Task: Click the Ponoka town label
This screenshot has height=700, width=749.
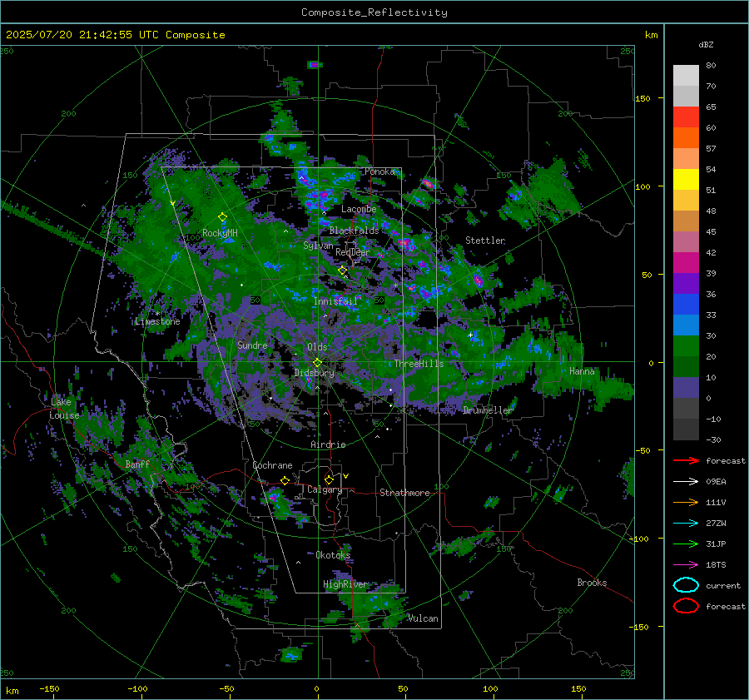Action: click(380, 171)
